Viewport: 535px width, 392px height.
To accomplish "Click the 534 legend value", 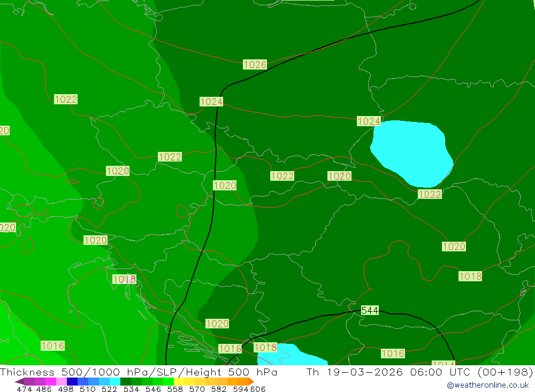I will point(131,389).
